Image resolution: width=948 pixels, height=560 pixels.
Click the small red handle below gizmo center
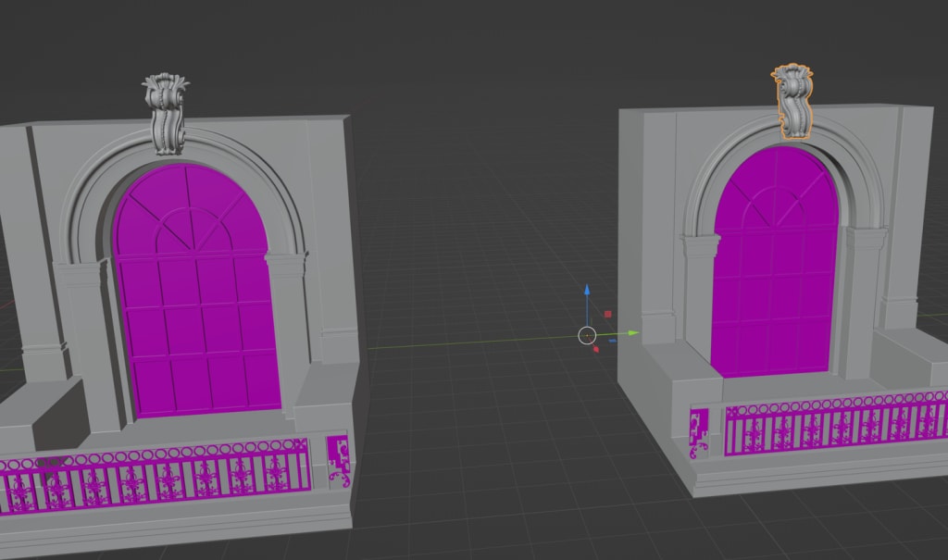click(596, 349)
